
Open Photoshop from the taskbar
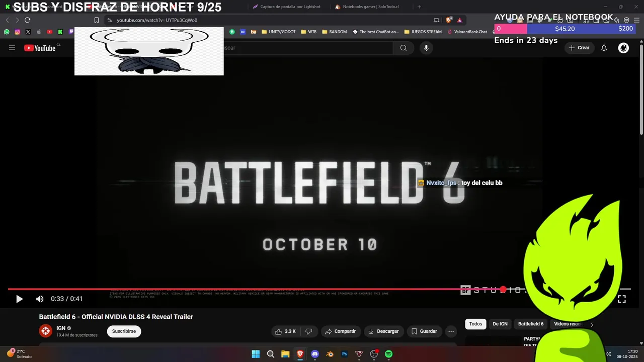click(x=345, y=354)
